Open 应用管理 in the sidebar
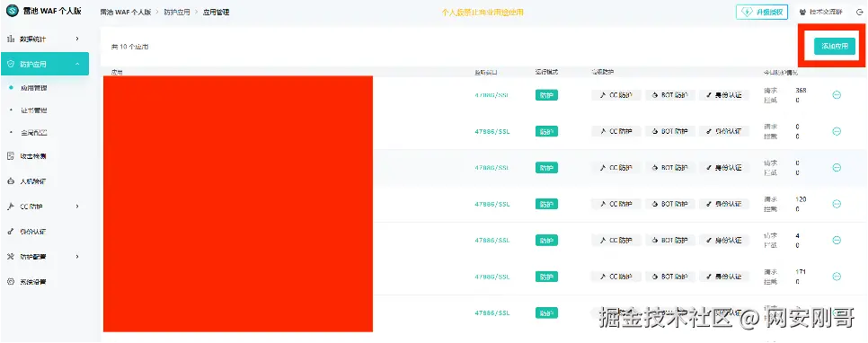868x343 pixels. tap(34, 88)
